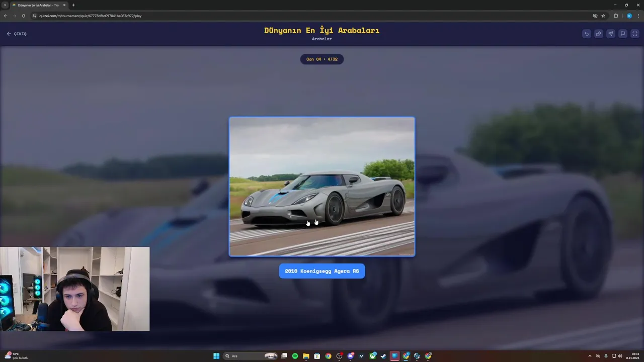Image resolution: width=644 pixels, height=362 pixels.
Task: Open File Explorer from the taskbar
Action: point(306,356)
